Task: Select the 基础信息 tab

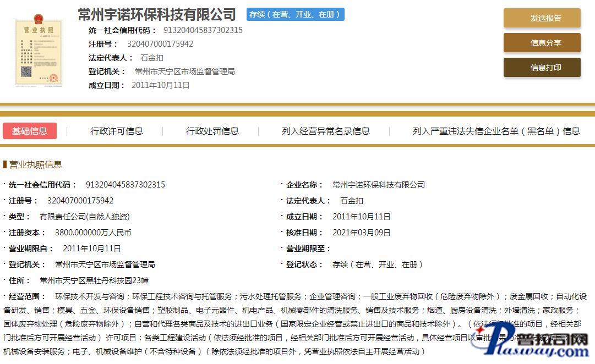Action: pyautogui.click(x=30, y=131)
